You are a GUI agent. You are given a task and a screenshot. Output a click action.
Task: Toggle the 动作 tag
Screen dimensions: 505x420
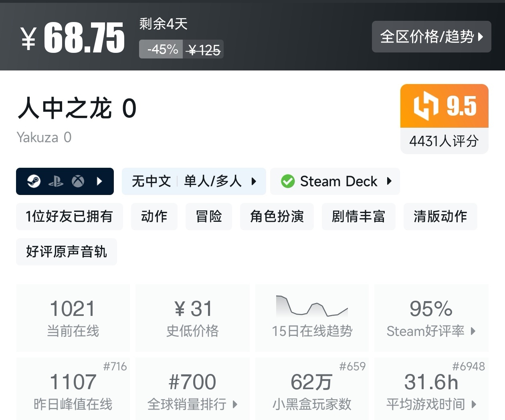(154, 217)
